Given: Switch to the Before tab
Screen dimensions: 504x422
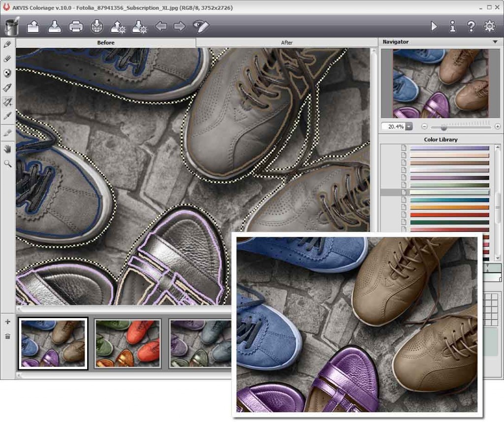Looking at the screenshot, I should point(105,43).
